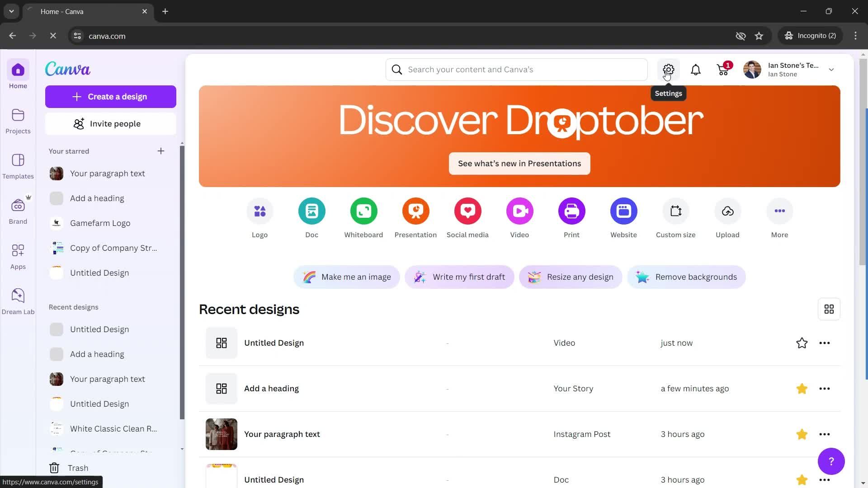Unstar the Untitled Design Doc row
This screenshot has height=488, width=868.
[x=802, y=480]
